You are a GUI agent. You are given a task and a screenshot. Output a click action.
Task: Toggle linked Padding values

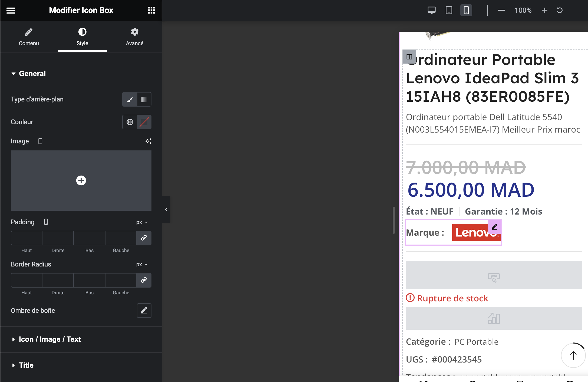click(144, 238)
